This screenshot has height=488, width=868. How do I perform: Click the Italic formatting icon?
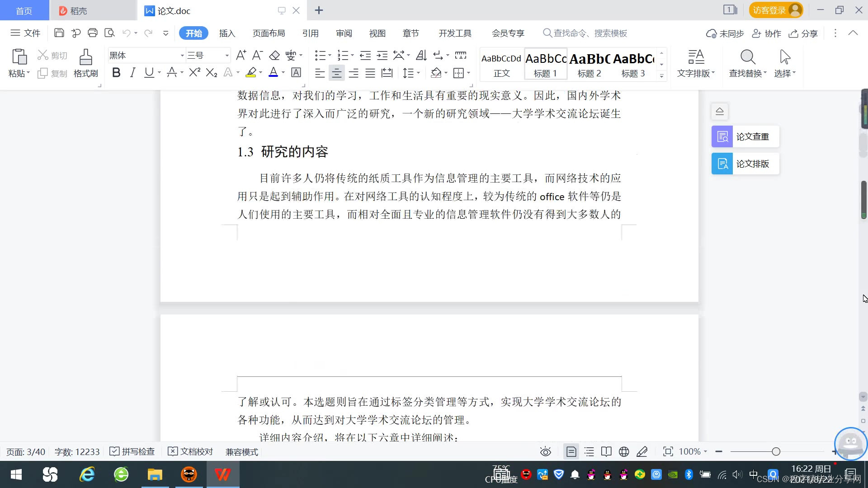[x=132, y=72]
